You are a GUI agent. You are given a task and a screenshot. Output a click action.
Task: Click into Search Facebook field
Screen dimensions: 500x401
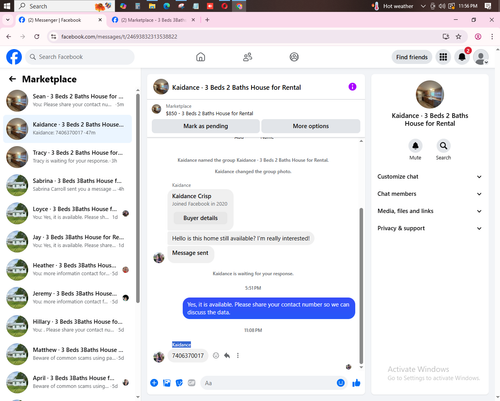(80, 57)
